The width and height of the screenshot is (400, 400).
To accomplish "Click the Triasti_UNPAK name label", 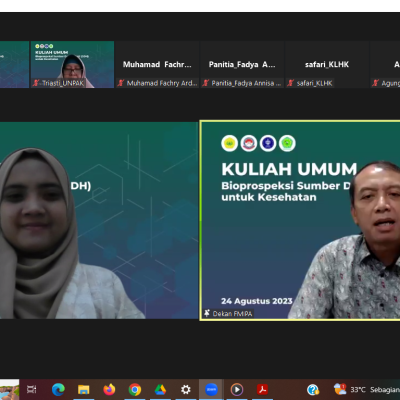I will click(63, 83).
